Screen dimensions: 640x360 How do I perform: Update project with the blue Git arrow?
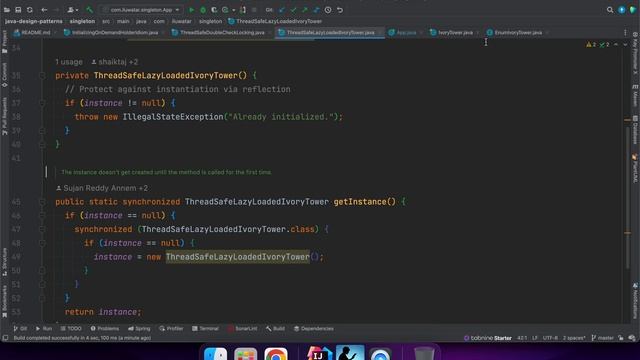pos(282,10)
